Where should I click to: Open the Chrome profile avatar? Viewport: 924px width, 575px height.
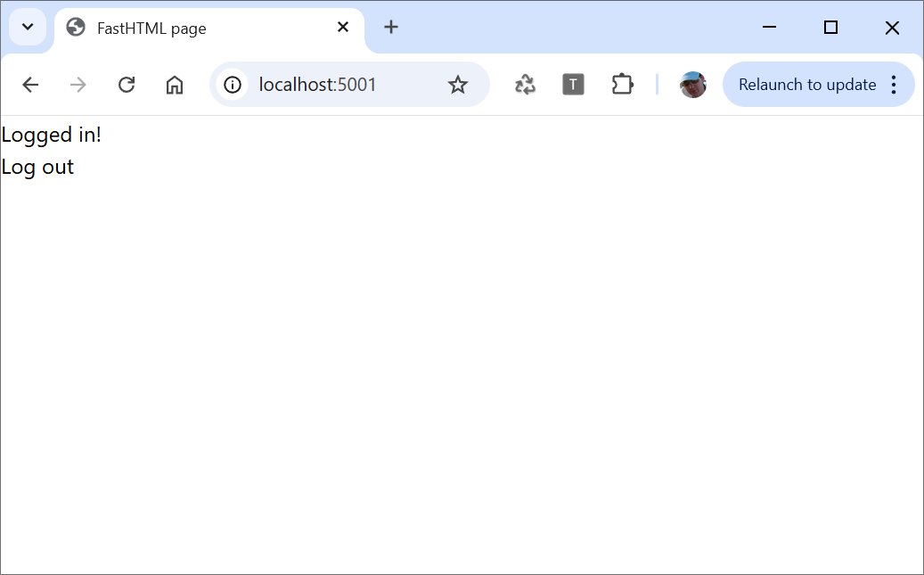tap(693, 85)
